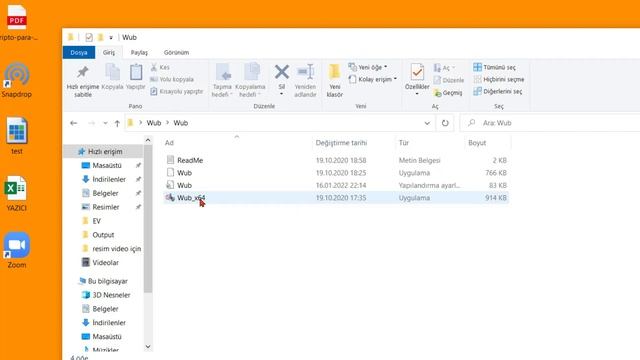Click the Zoom desktop shortcut
640x360 pixels.
(x=17, y=250)
